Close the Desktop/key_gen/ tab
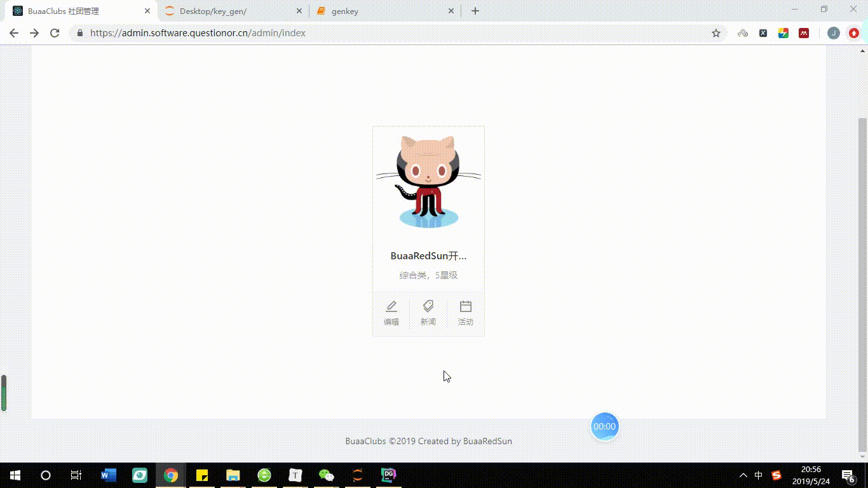The width and height of the screenshot is (868, 488). [299, 11]
